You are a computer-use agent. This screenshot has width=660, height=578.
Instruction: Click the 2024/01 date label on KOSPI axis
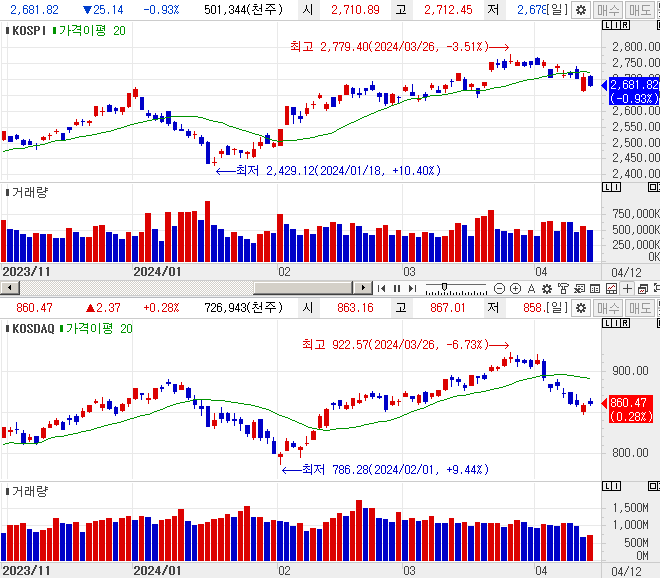157,272
